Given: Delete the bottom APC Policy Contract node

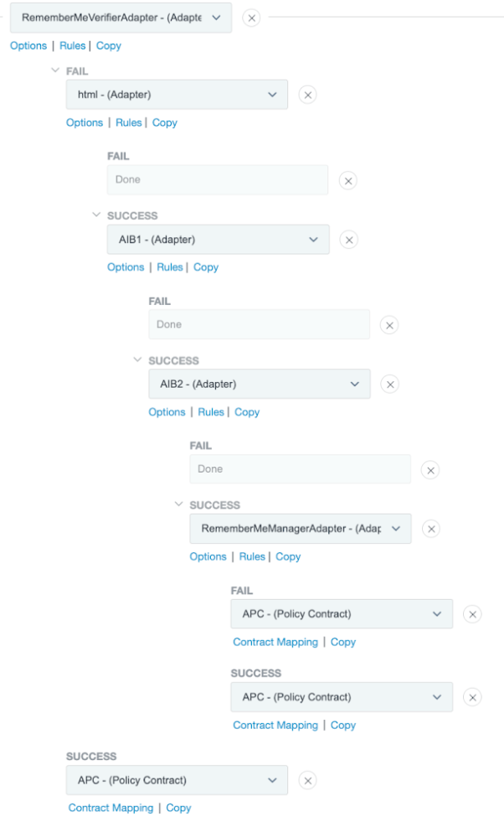Looking at the screenshot, I should (x=309, y=779).
